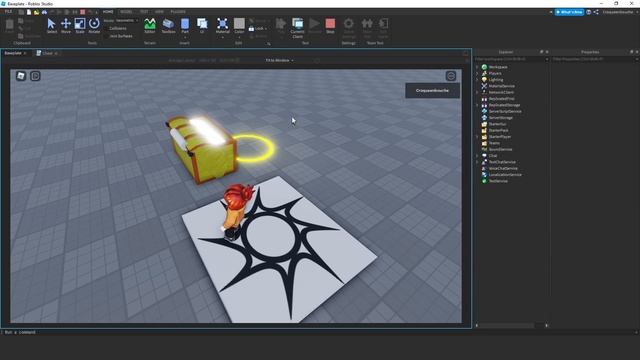Screen dimensions: 640x360
Task: Open the Terrain Editor
Action: 150,26
